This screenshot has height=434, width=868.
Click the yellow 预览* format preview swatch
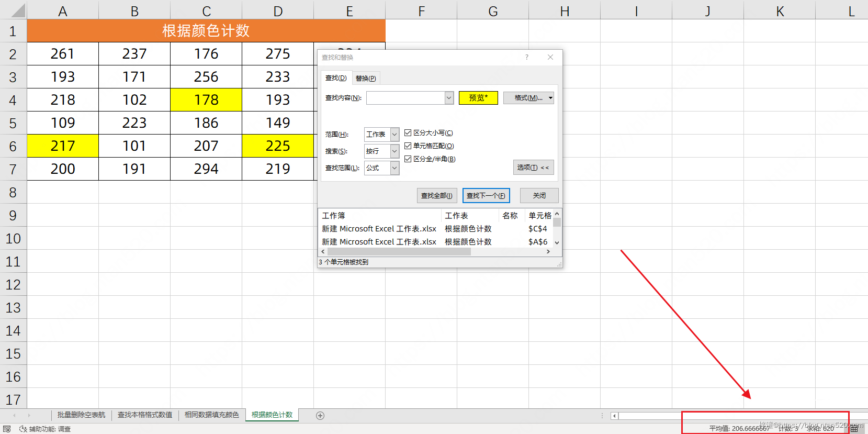(478, 98)
